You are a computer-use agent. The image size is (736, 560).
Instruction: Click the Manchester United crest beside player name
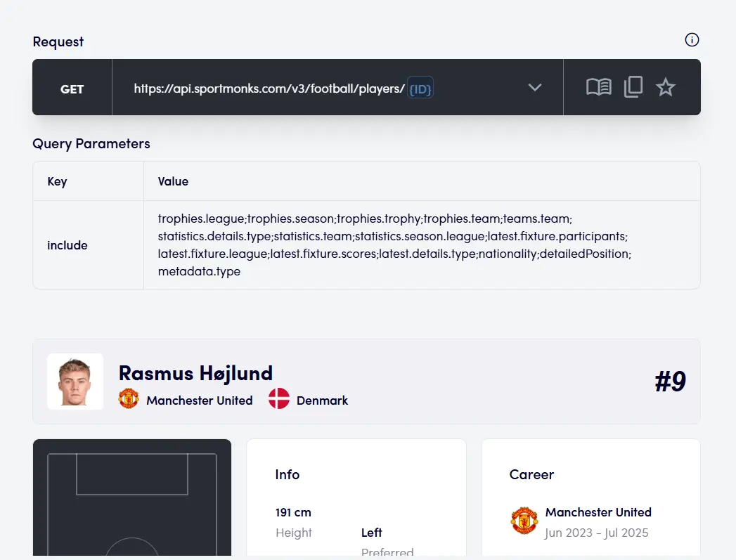point(129,398)
